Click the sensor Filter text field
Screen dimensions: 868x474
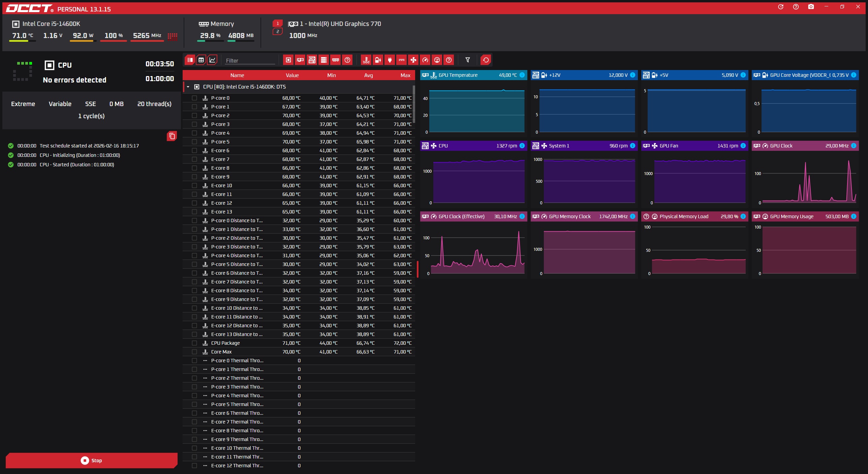point(250,61)
